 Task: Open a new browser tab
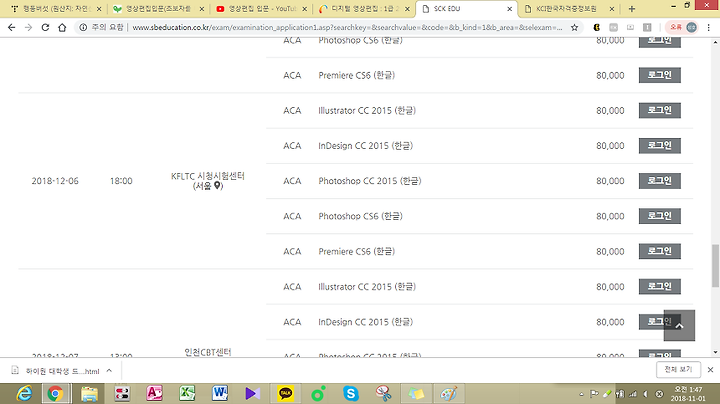click(632, 9)
